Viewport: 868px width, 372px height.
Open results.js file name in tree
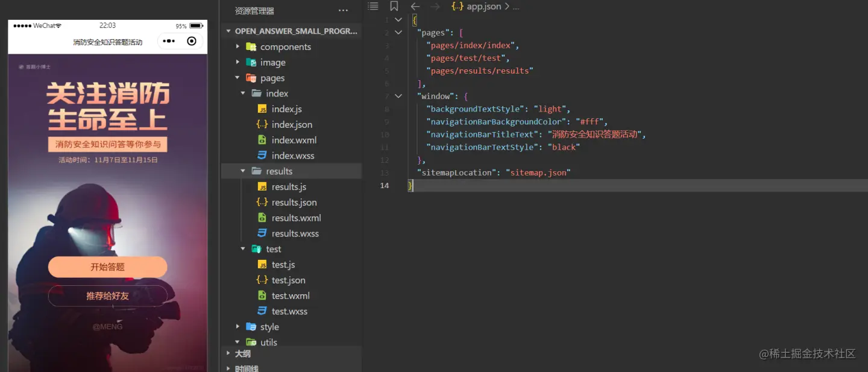[289, 187]
